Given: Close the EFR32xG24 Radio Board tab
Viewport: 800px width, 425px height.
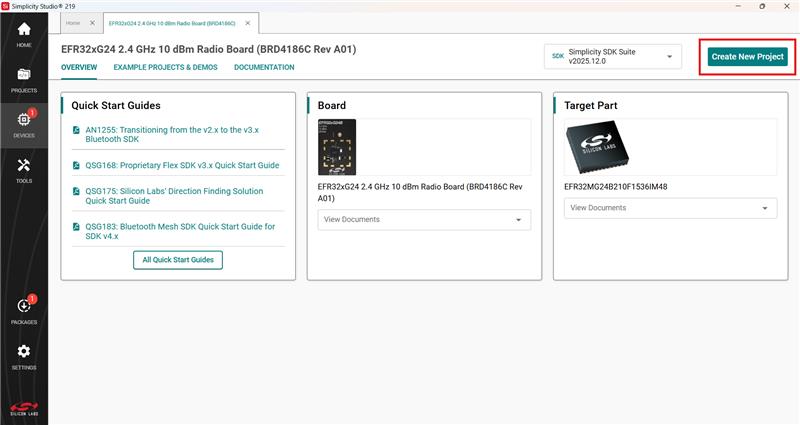Looking at the screenshot, I should pos(247,23).
